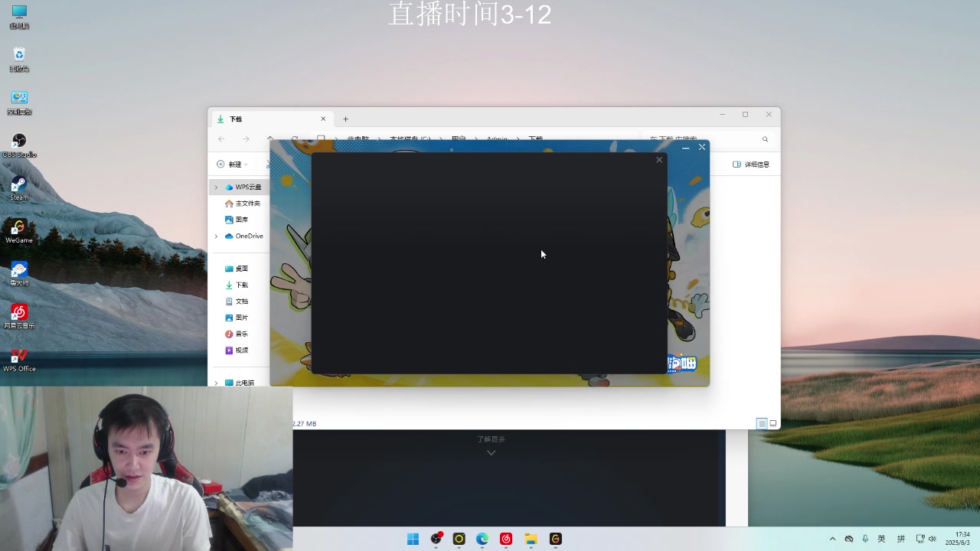Open clock showing 17:34 in taskbar
The width and height of the screenshot is (980, 551).
[x=958, y=539]
